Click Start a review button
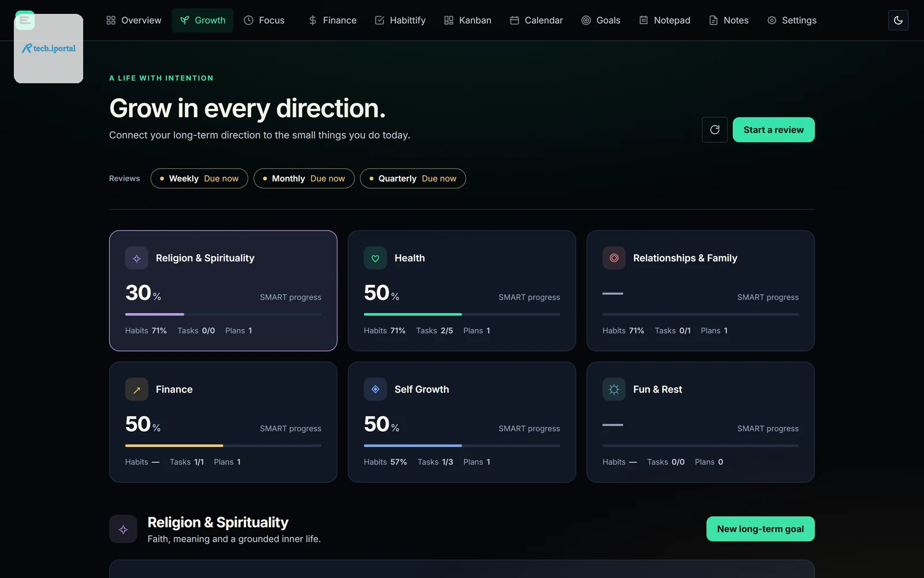 pos(774,129)
